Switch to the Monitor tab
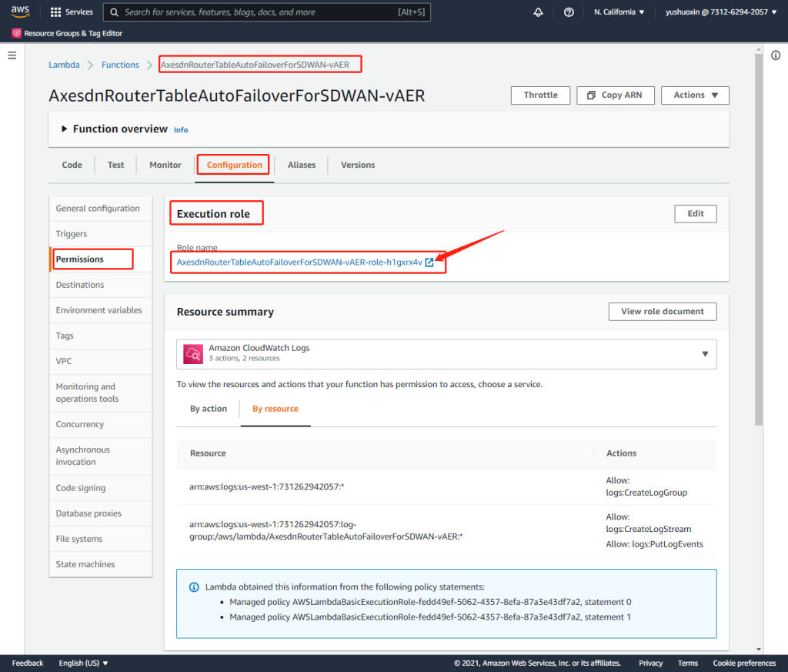 tap(165, 165)
